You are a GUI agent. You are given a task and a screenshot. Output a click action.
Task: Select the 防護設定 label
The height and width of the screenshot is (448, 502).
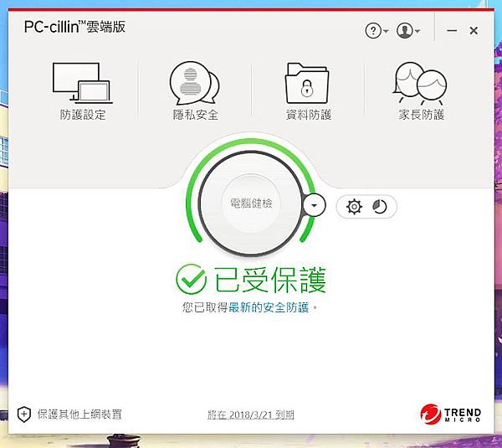coord(83,115)
